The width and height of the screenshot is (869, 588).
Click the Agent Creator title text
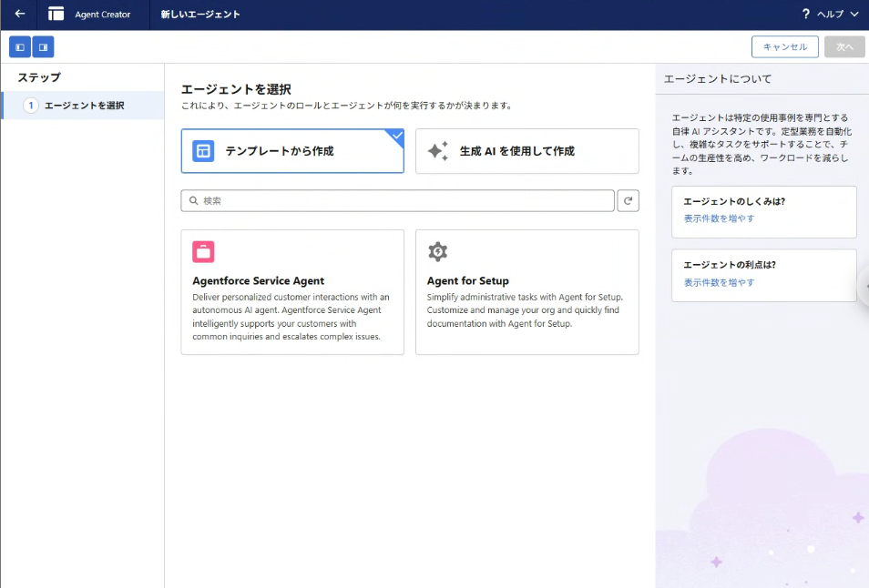point(103,15)
